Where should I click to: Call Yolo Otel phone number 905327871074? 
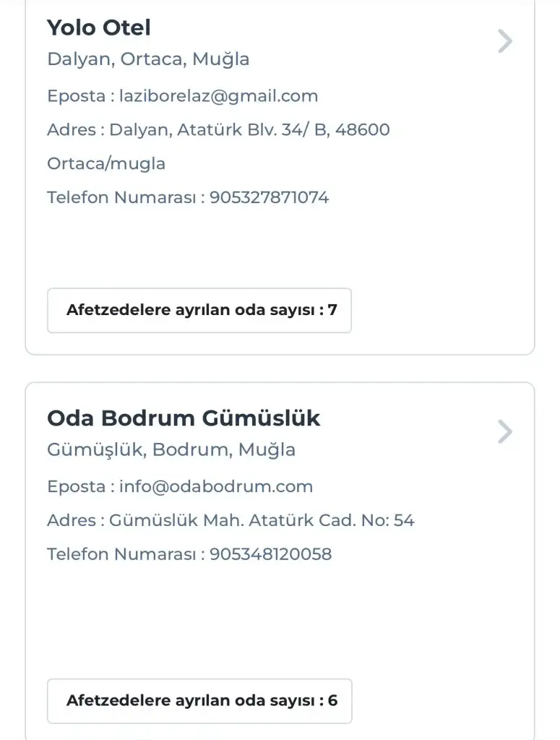269,197
